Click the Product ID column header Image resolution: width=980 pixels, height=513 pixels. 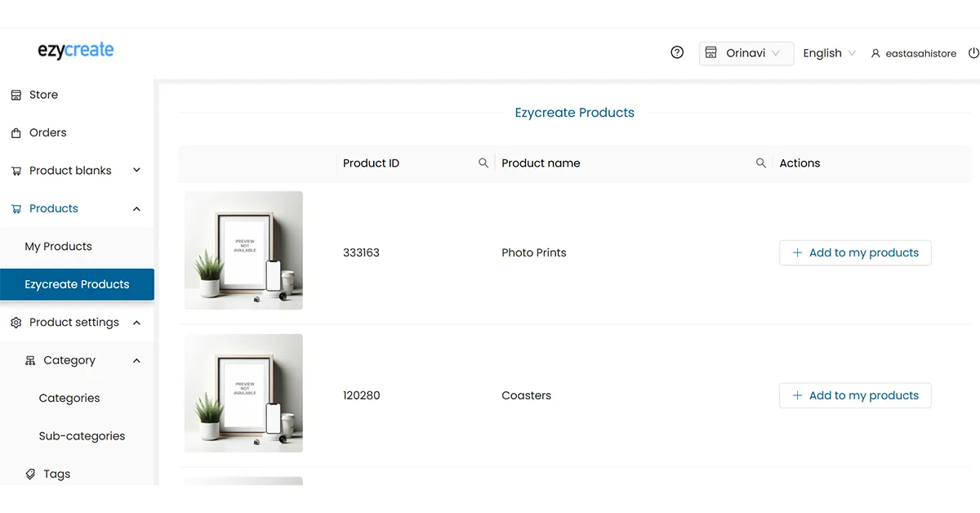pyautogui.click(x=371, y=163)
